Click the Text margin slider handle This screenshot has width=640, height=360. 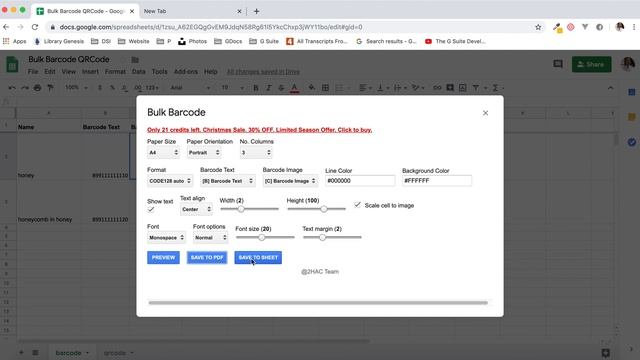(x=322, y=237)
